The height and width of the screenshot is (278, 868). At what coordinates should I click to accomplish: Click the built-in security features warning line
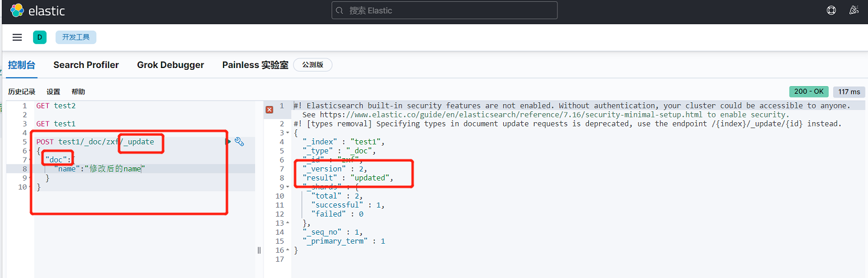tap(572, 105)
